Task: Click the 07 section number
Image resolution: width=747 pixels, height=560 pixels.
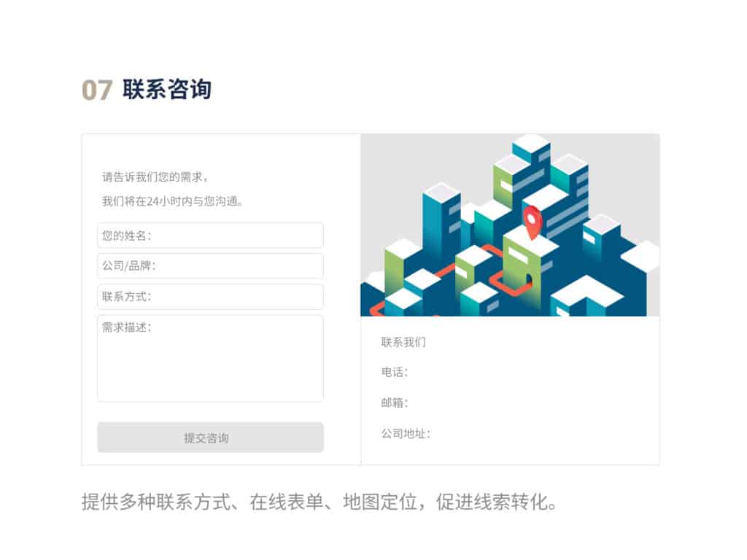Action: (97, 90)
